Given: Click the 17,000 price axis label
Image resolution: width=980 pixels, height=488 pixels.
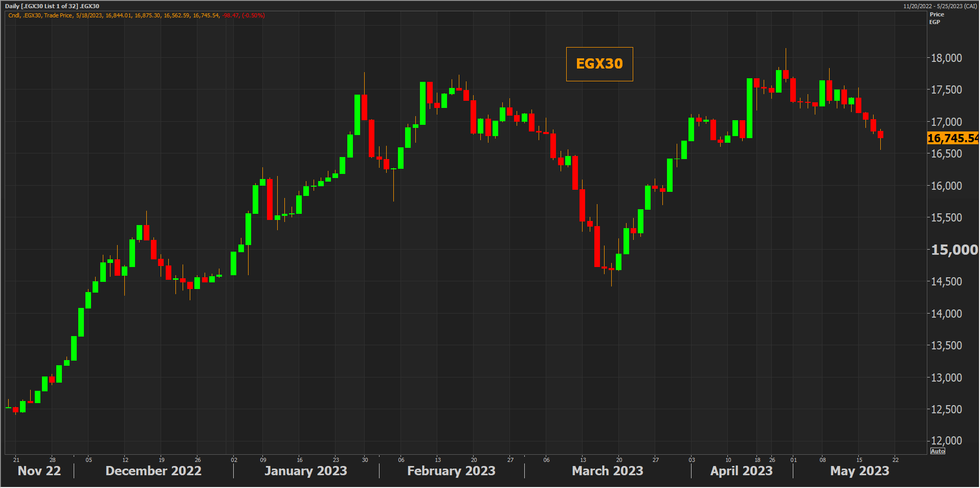Looking at the screenshot, I should click(946, 122).
